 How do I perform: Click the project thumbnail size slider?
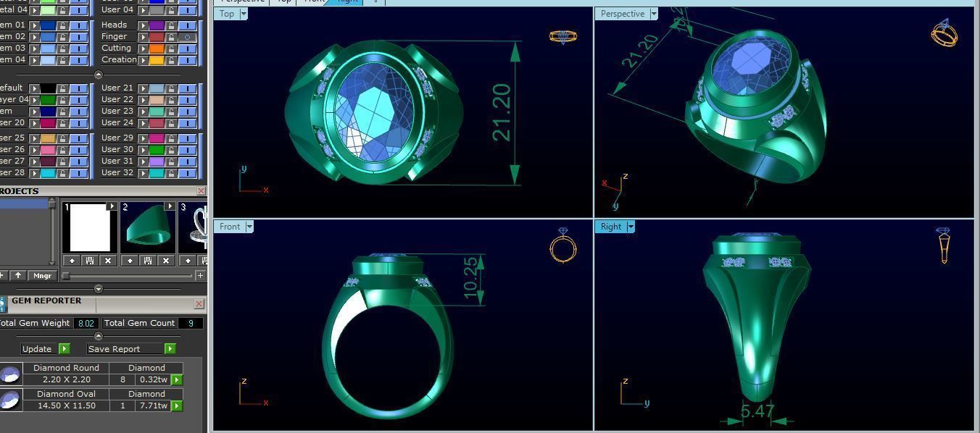click(128, 276)
